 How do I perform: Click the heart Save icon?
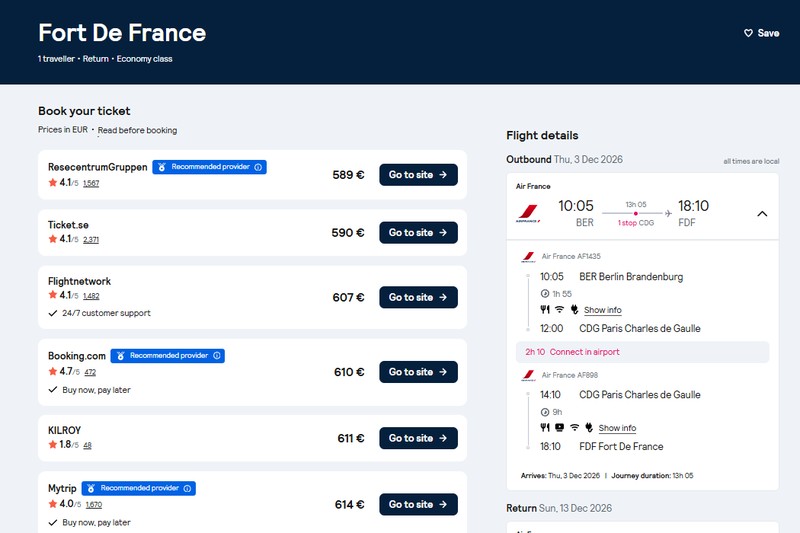(x=748, y=33)
